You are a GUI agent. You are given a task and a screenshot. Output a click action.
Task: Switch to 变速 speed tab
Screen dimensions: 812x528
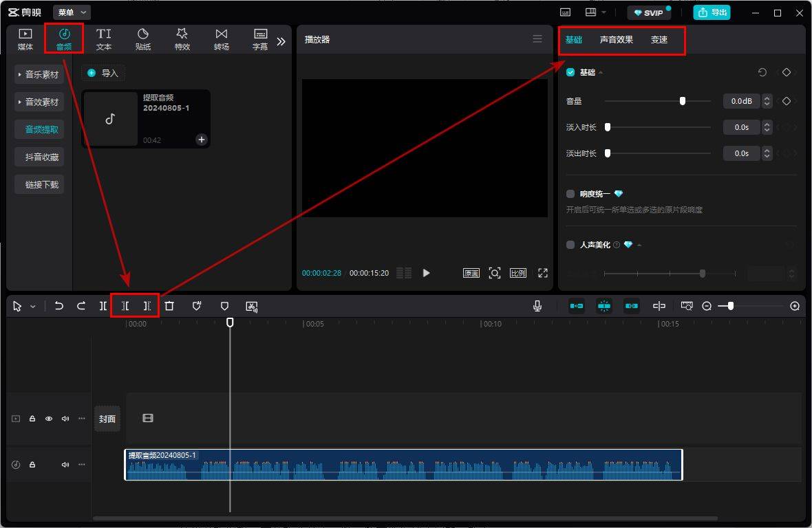(x=659, y=40)
